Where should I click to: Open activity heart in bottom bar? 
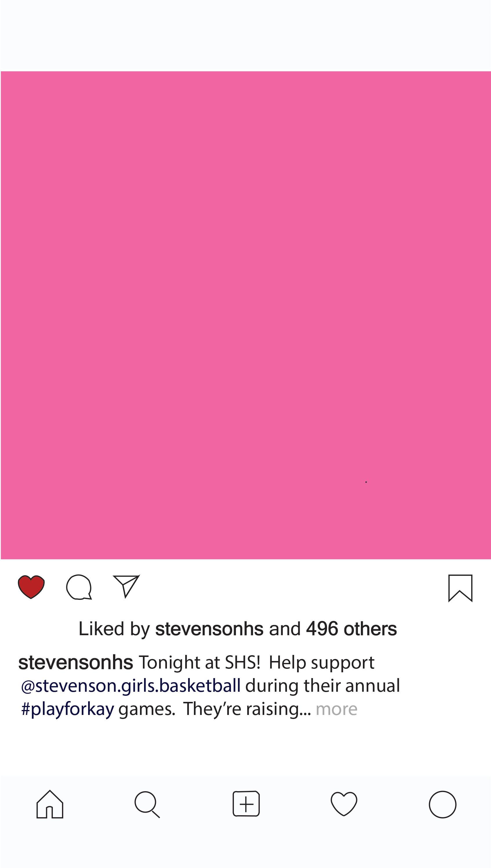[344, 804]
